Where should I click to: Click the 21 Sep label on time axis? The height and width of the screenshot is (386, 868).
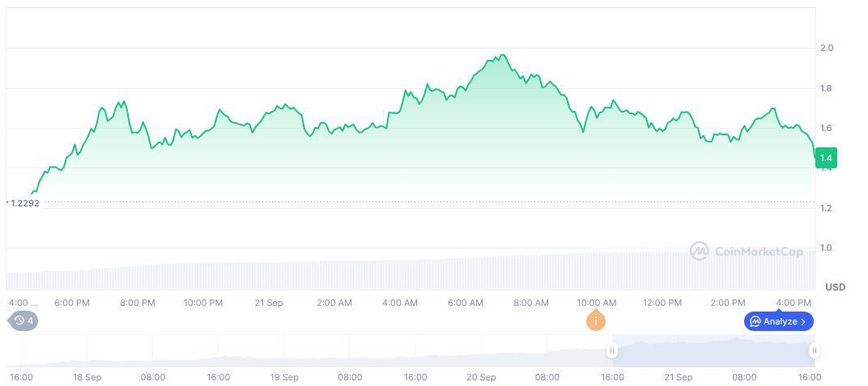268,303
